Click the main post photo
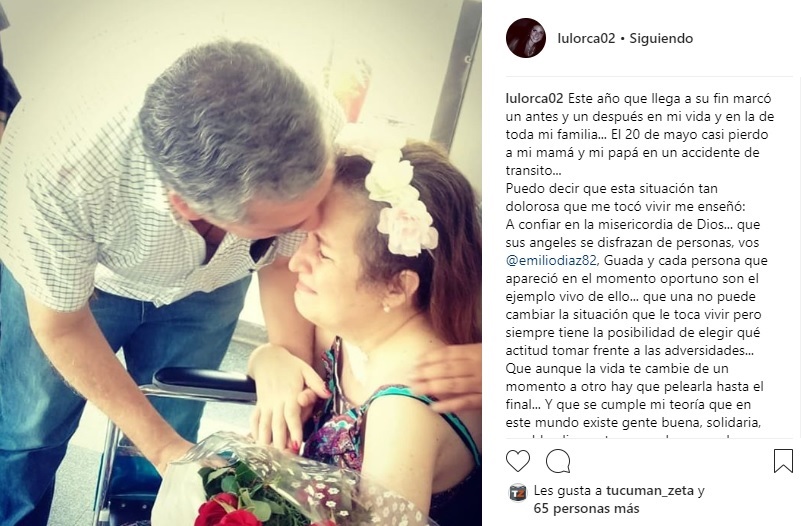Image resolution: width=801 pixels, height=526 pixels. coord(241,263)
